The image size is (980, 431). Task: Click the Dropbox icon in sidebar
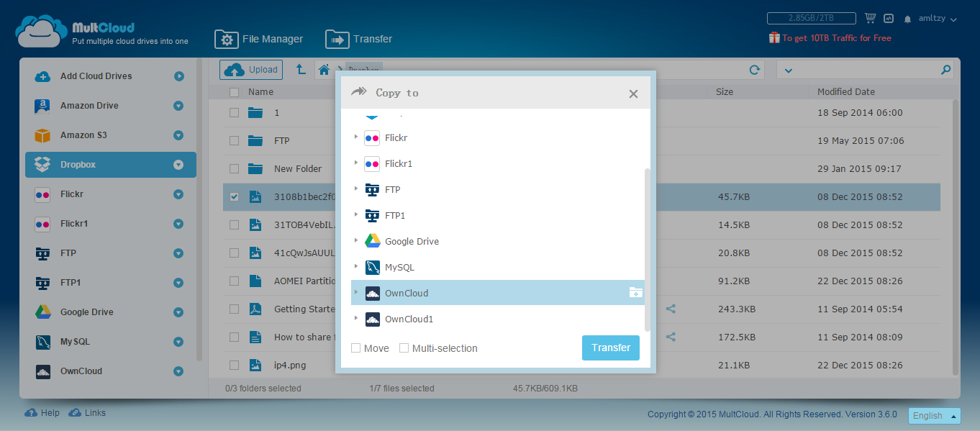coord(43,165)
